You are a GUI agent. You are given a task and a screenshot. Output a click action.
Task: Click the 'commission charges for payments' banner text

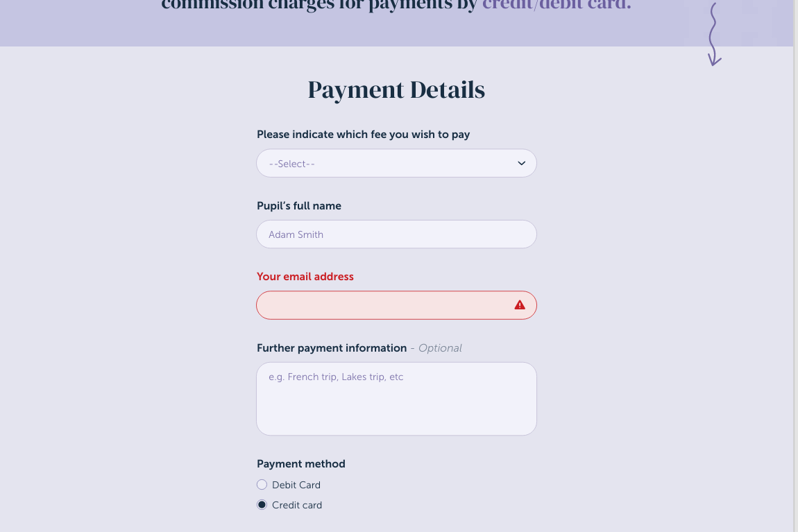319,6
